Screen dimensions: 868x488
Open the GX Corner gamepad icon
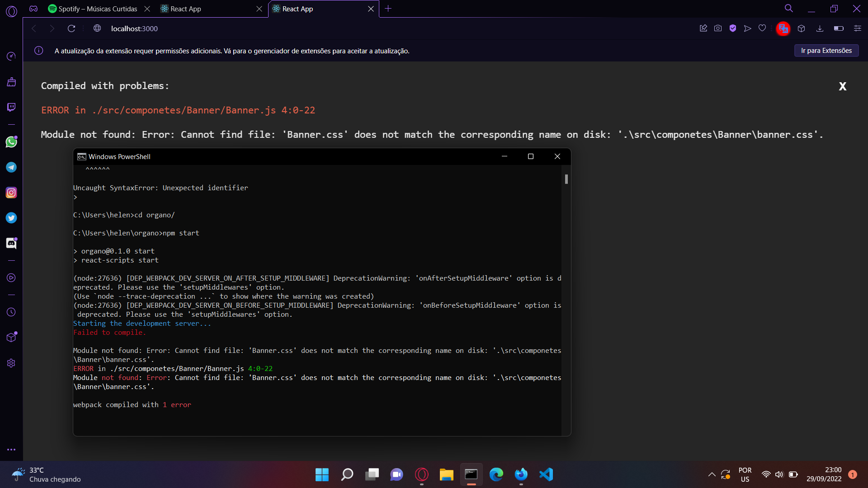click(33, 9)
